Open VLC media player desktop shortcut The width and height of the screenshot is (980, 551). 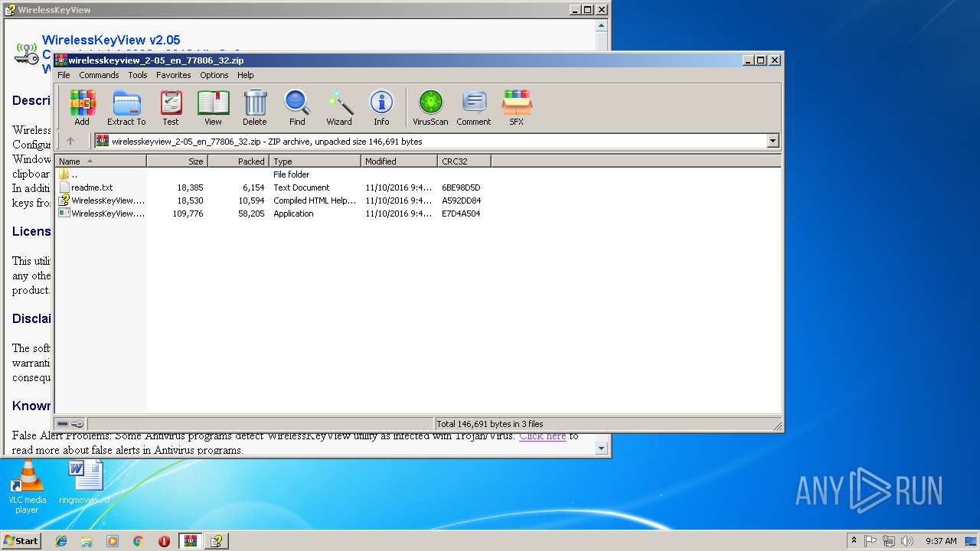[27, 487]
